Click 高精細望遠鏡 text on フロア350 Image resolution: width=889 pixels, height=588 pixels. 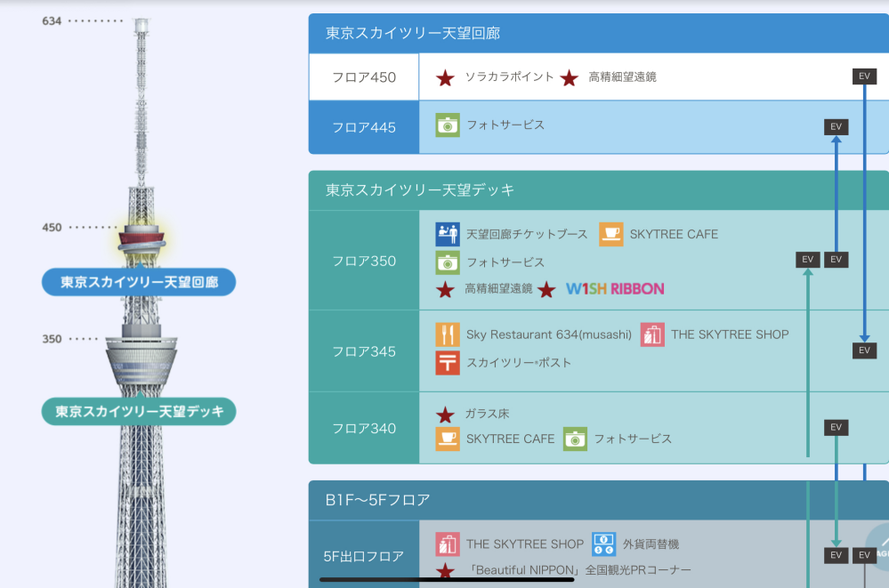(499, 288)
